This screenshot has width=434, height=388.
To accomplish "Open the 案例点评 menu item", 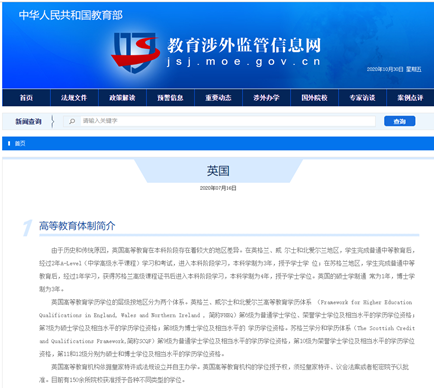I will (410, 98).
